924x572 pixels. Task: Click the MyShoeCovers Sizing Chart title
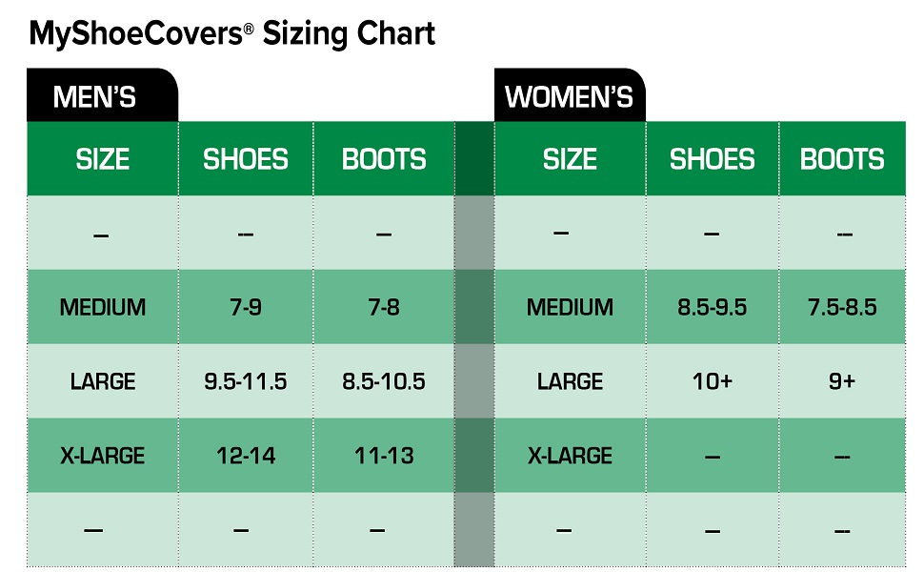coord(232,34)
